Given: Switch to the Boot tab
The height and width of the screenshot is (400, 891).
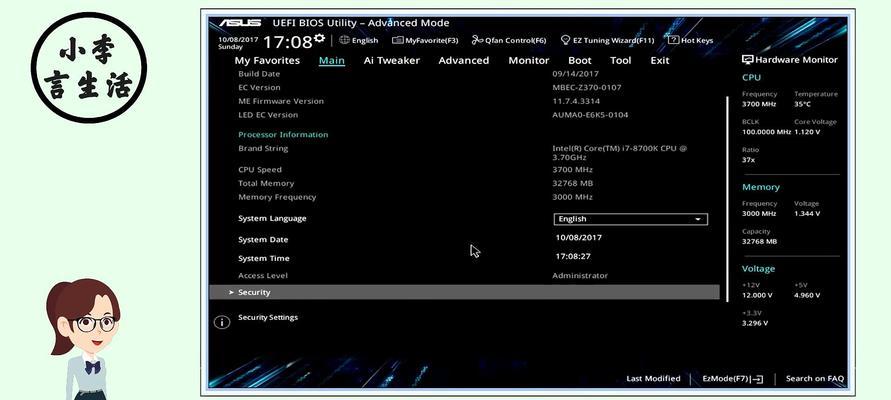Looking at the screenshot, I should coord(580,60).
